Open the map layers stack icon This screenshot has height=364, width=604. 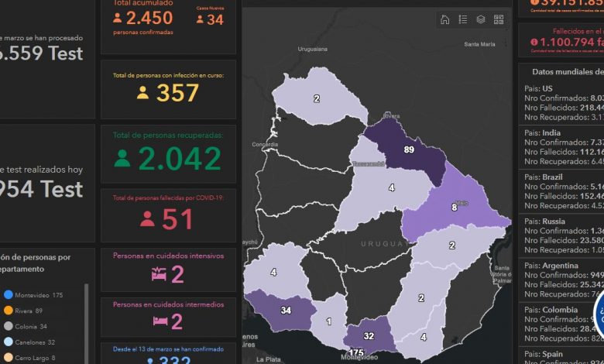tap(481, 20)
